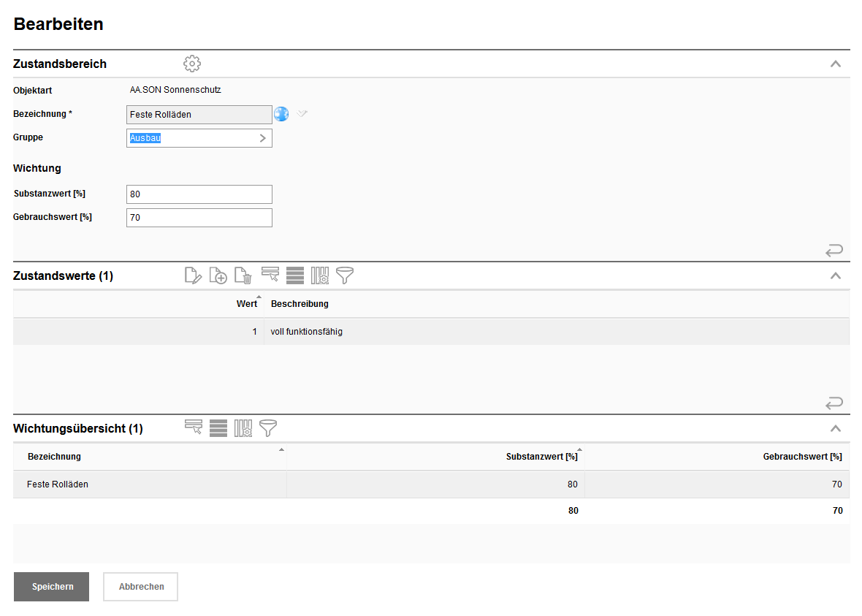Click the Abbrechen button
Image resolution: width=862 pixels, height=616 pixels.
pyautogui.click(x=141, y=587)
